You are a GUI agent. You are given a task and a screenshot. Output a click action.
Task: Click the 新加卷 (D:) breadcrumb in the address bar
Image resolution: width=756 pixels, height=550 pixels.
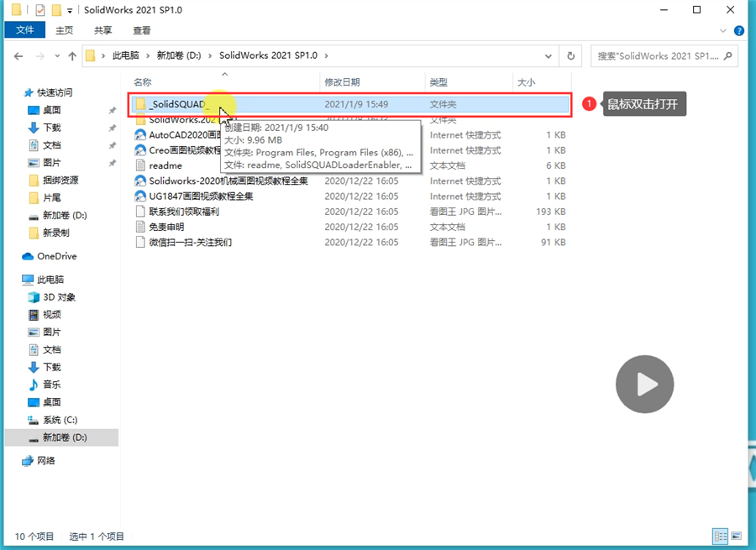pos(179,55)
